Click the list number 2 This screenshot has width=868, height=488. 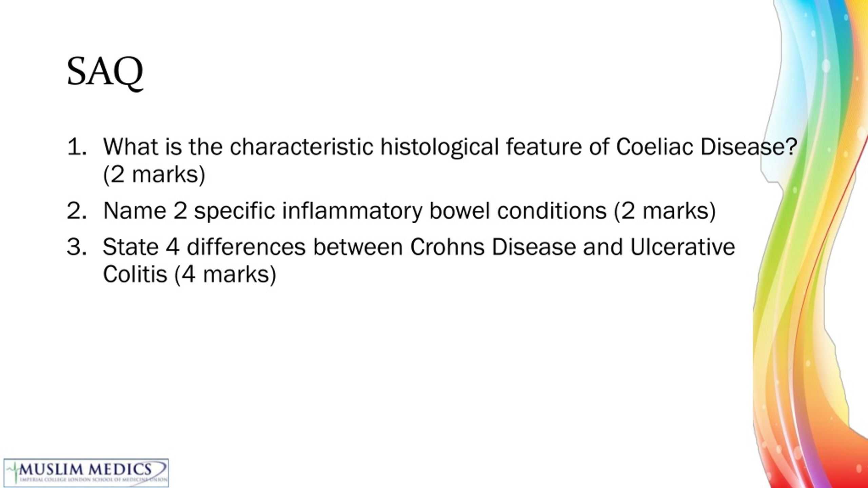77,211
